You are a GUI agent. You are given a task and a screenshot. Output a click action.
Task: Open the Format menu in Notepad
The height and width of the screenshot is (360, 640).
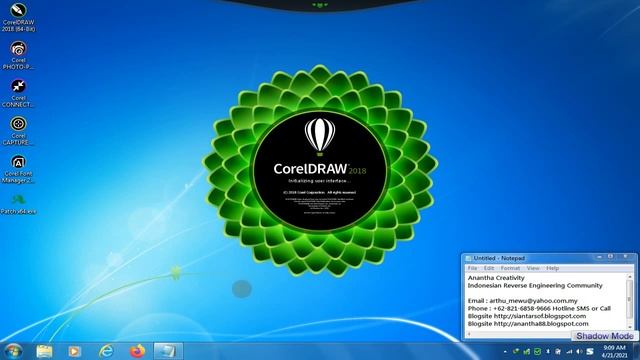pos(510,268)
